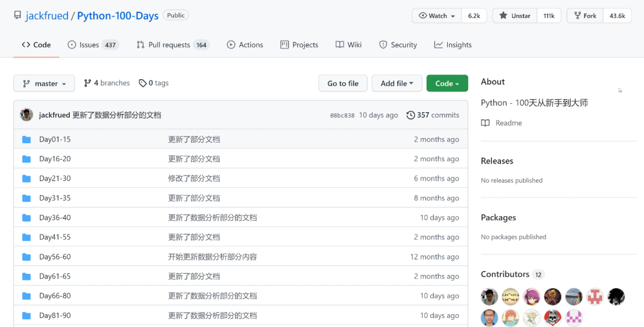Click the first contributor avatar

pyautogui.click(x=489, y=297)
